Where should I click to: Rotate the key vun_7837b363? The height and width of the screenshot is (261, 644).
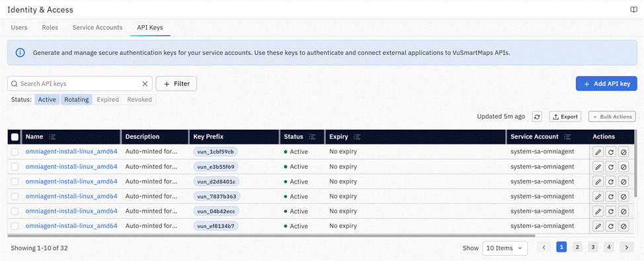(611, 196)
